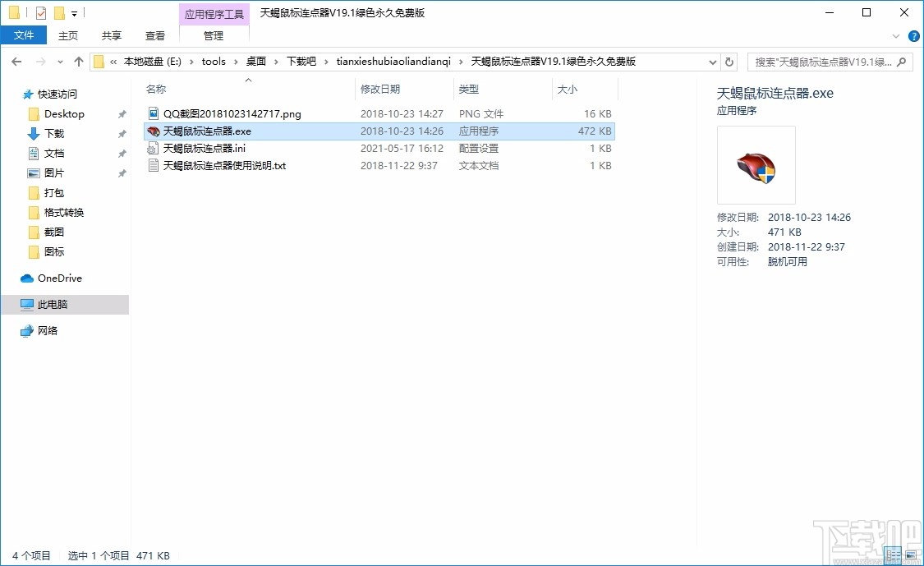
Task: Open the address bar history dropdown
Action: pyautogui.click(x=712, y=61)
